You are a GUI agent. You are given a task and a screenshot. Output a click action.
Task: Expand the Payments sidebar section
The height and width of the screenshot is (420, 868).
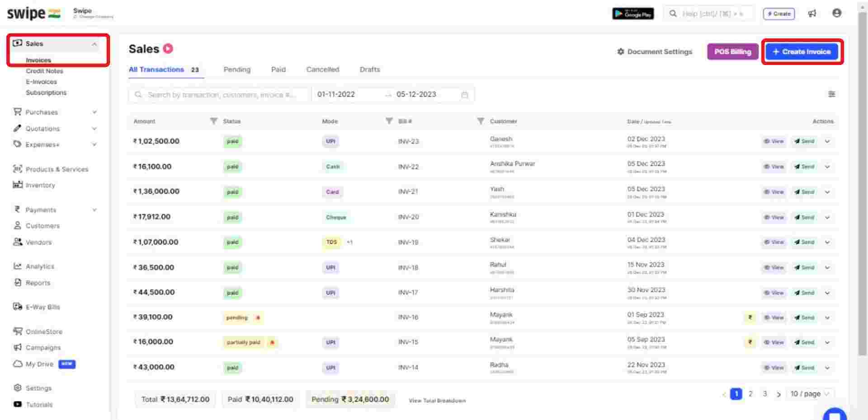point(94,210)
